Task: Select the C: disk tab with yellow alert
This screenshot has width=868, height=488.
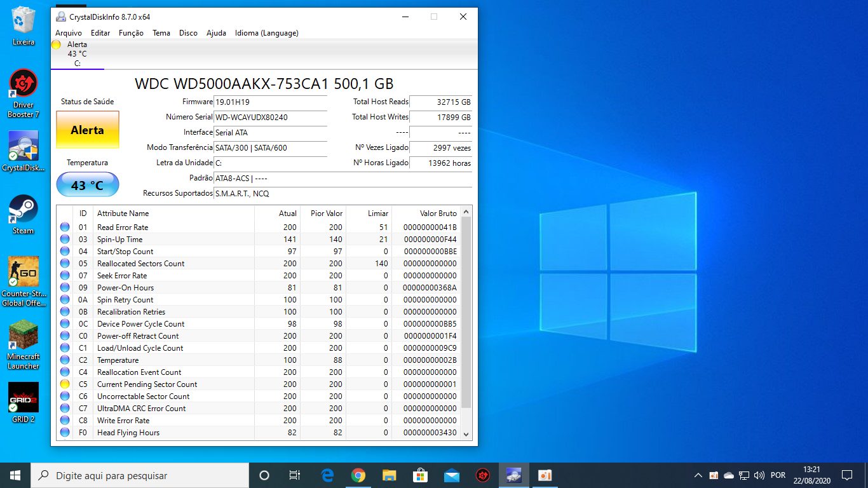Action: (77, 53)
